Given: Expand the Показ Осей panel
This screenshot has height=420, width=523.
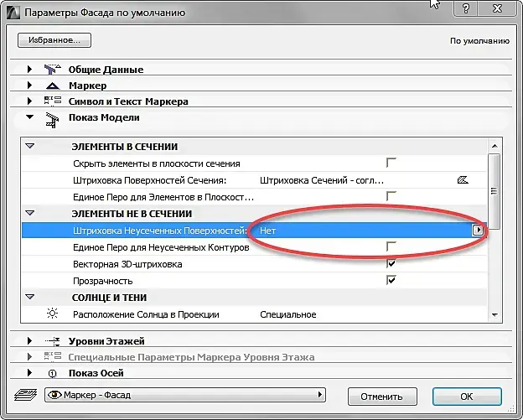Looking at the screenshot, I should [29, 372].
